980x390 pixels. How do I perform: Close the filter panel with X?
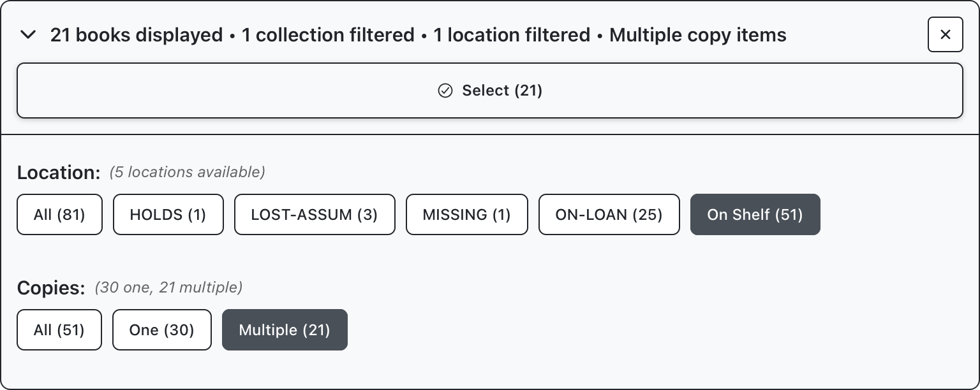tap(945, 35)
